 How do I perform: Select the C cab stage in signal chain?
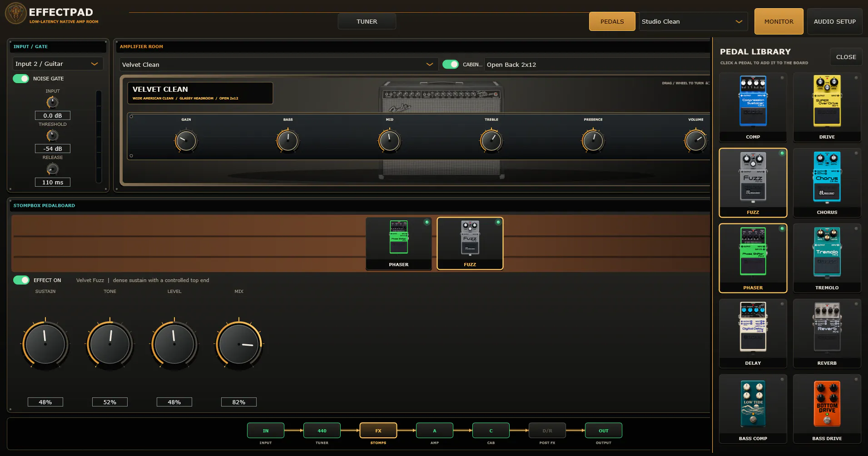tap(491, 431)
